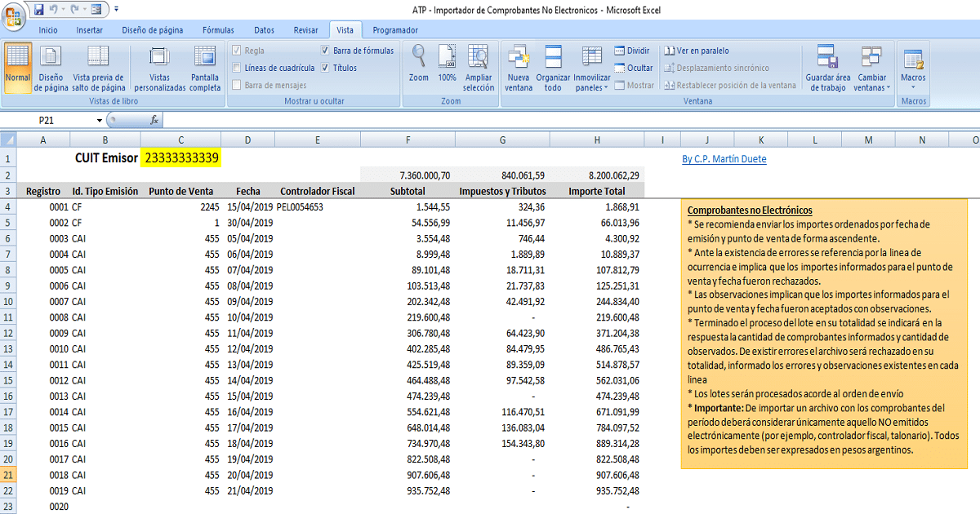Click Ocultar window option
Image resolution: width=980 pixels, height=514 pixels.
pos(634,68)
